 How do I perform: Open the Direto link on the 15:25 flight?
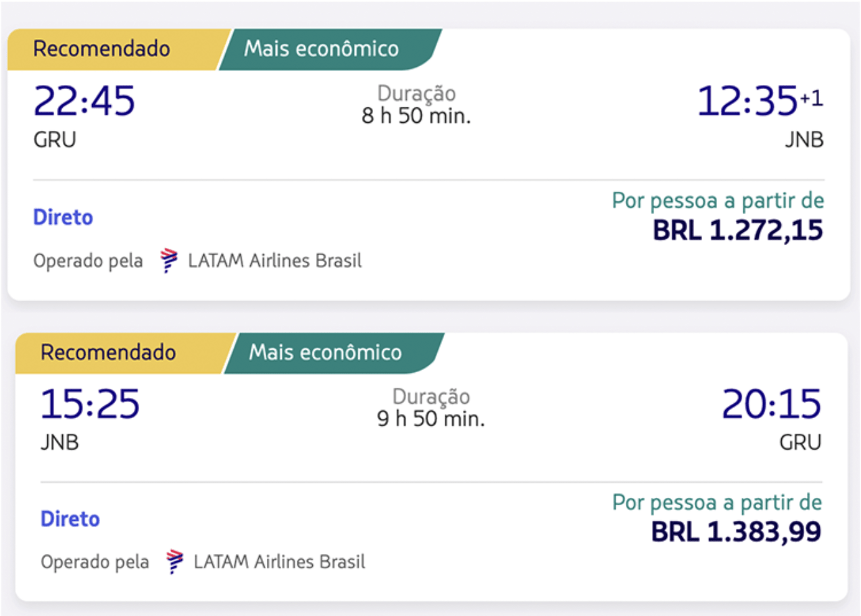click(70, 519)
